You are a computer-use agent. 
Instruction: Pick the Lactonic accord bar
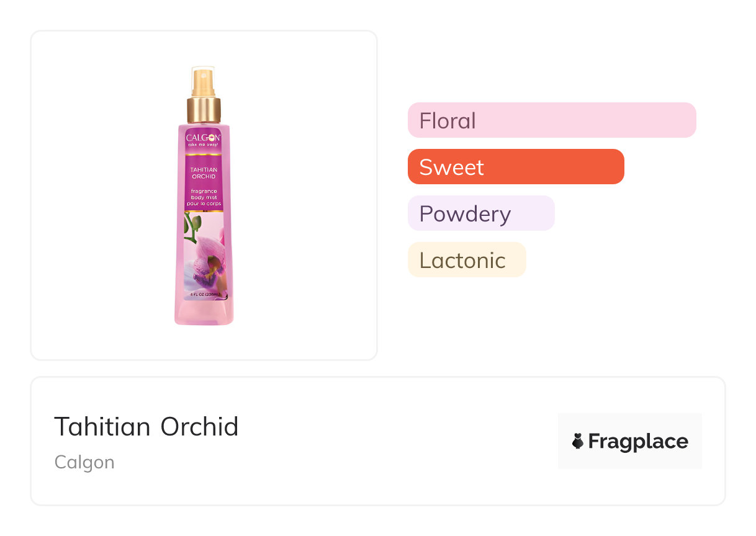click(x=466, y=259)
